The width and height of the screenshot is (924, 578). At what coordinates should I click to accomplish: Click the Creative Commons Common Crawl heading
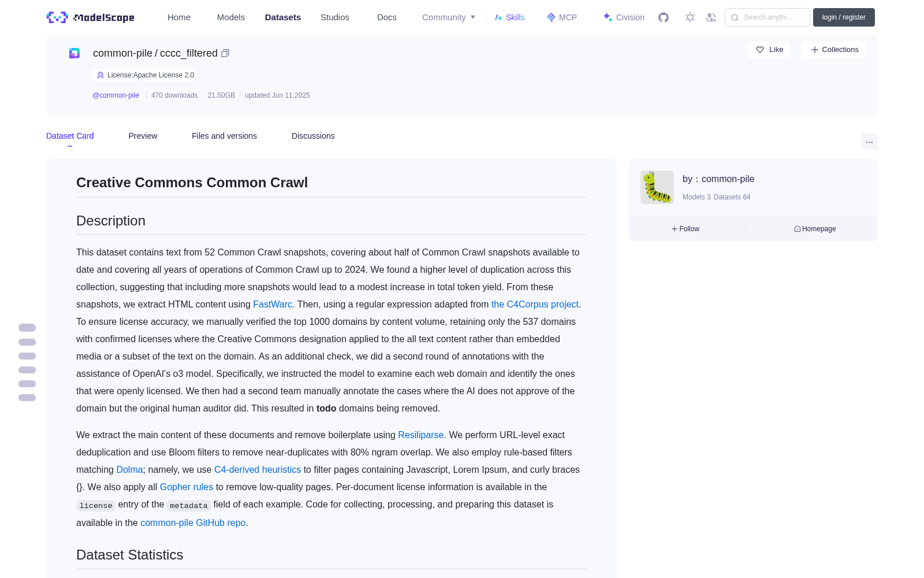[192, 183]
